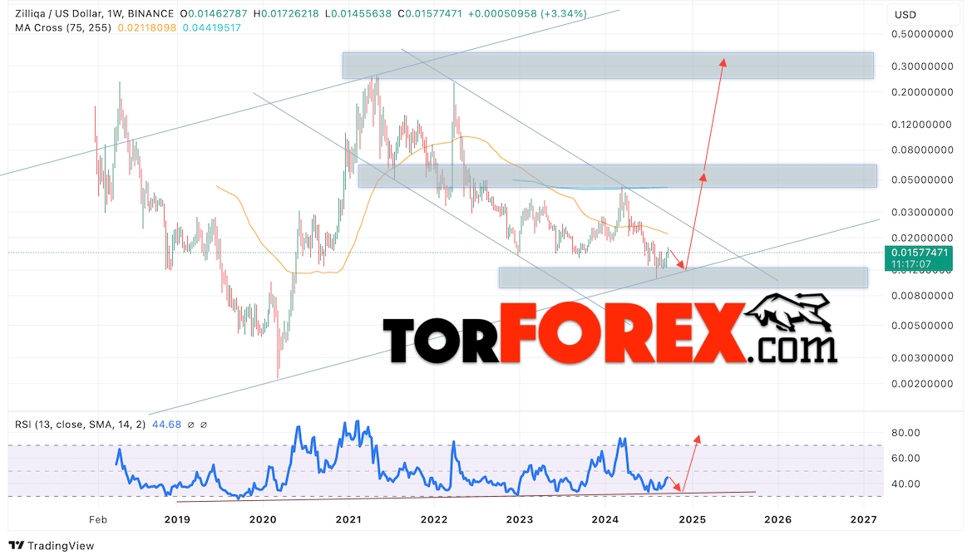The width and height of the screenshot is (972, 560).
Task: Click the 2019 label on time axis
Action: (x=177, y=520)
